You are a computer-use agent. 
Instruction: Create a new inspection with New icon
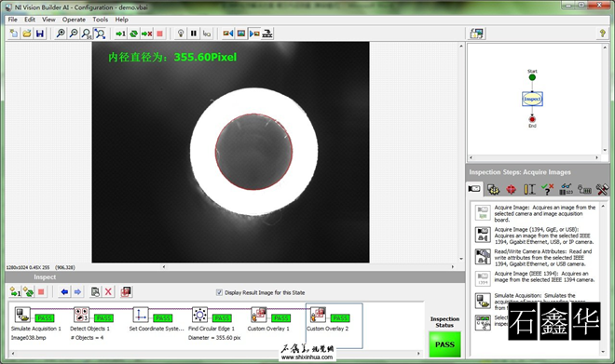(x=14, y=34)
